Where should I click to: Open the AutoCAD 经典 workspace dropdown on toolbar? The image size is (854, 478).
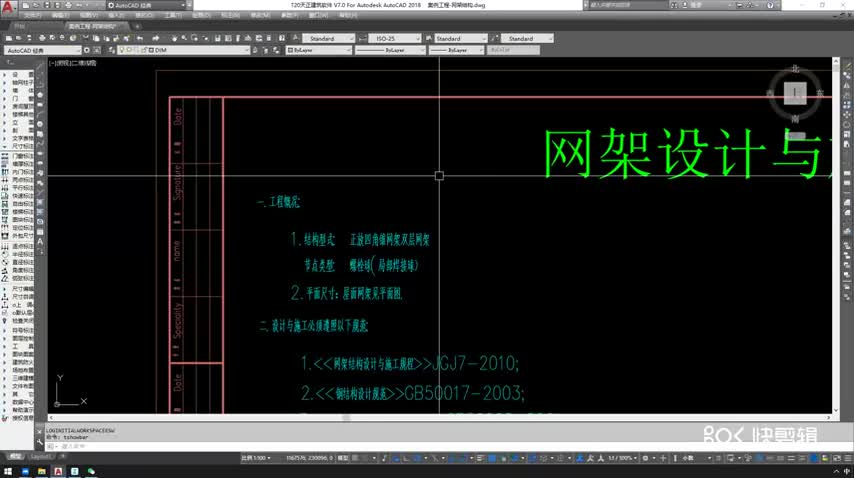[x=43, y=50]
